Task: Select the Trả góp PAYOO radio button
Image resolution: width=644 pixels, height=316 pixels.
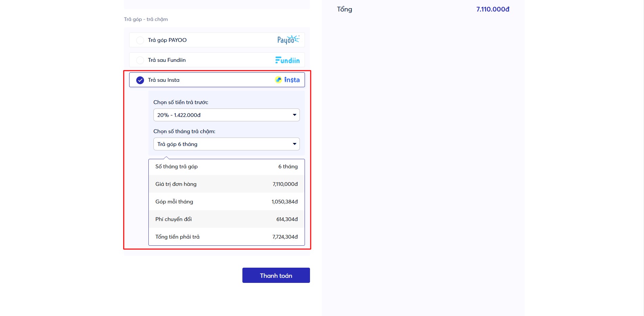Action: click(x=140, y=40)
